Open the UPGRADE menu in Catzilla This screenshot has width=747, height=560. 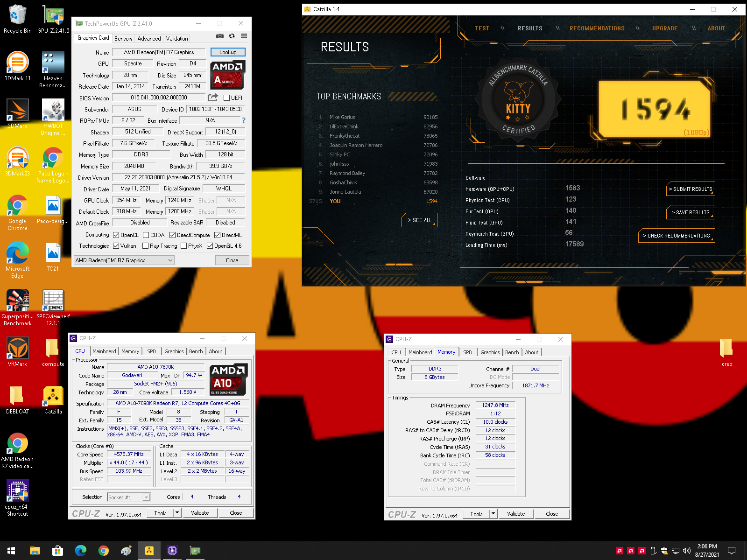[x=665, y=28]
